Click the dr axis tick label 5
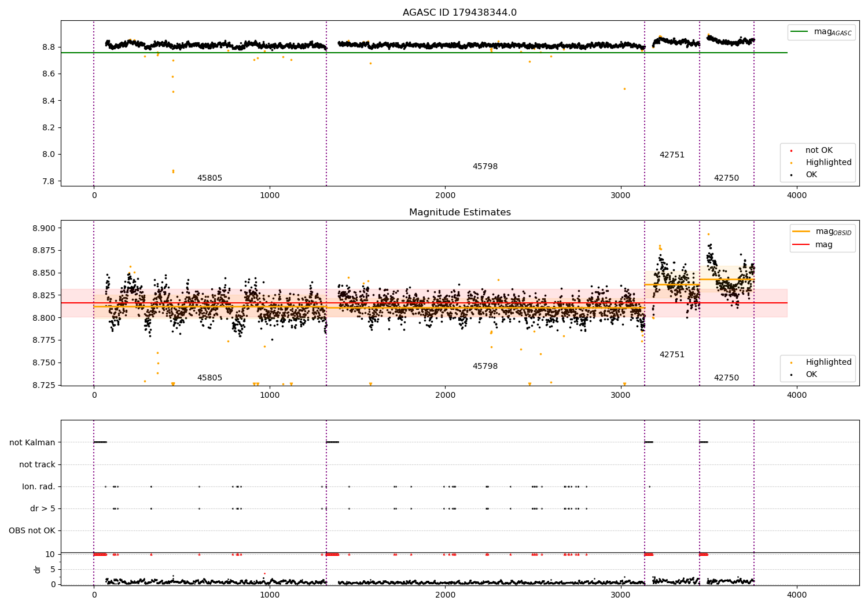Viewport: 868px width, 608px height. pyautogui.click(x=53, y=570)
